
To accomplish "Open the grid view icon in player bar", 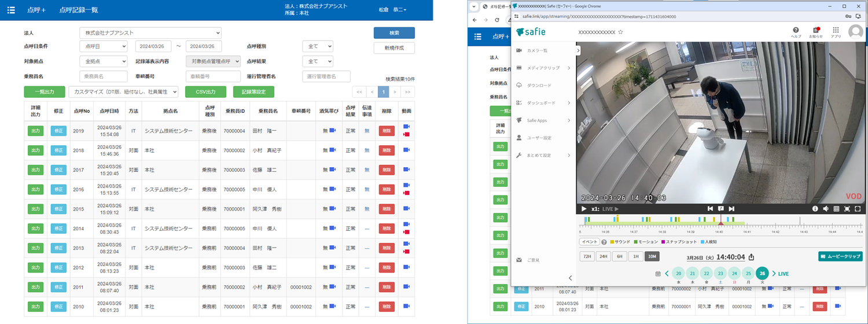I will coord(836,209).
